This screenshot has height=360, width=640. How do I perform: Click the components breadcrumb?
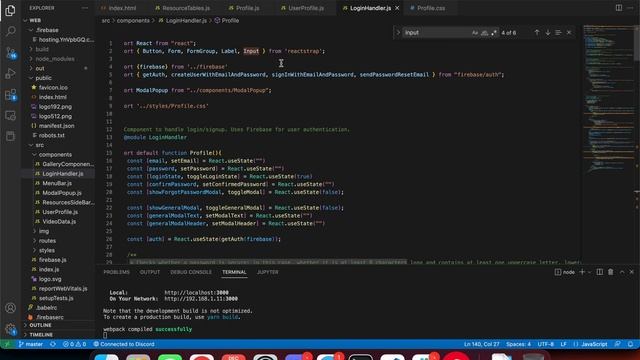coord(133,20)
